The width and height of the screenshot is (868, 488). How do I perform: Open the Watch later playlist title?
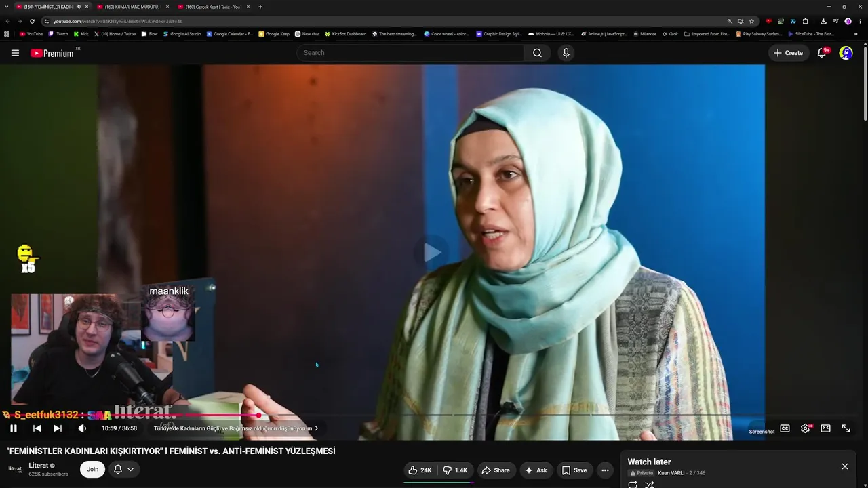pyautogui.click(x=649, y=462)
